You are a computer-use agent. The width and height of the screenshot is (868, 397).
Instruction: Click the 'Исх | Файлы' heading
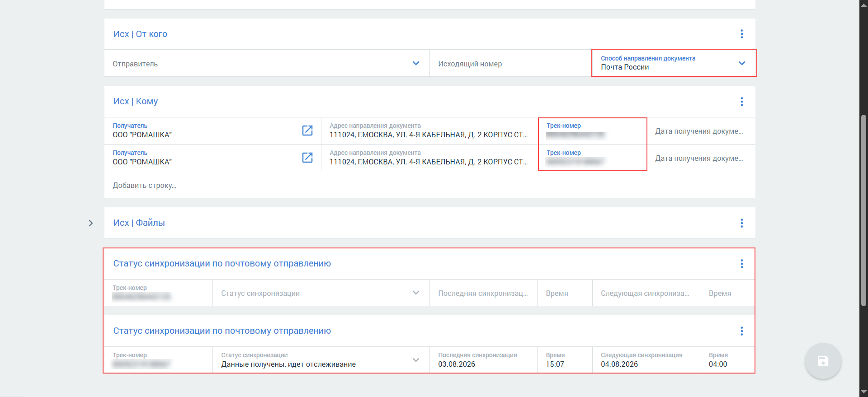point(139,223)
